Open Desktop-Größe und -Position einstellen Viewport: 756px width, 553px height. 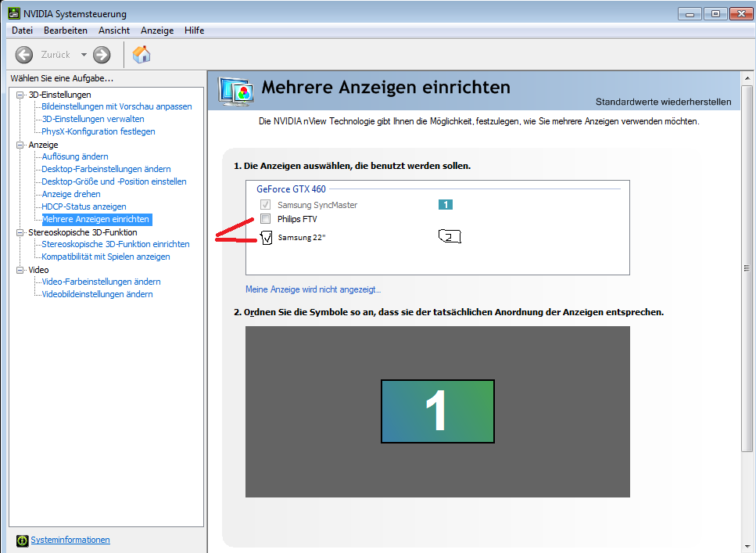(114, 181)
